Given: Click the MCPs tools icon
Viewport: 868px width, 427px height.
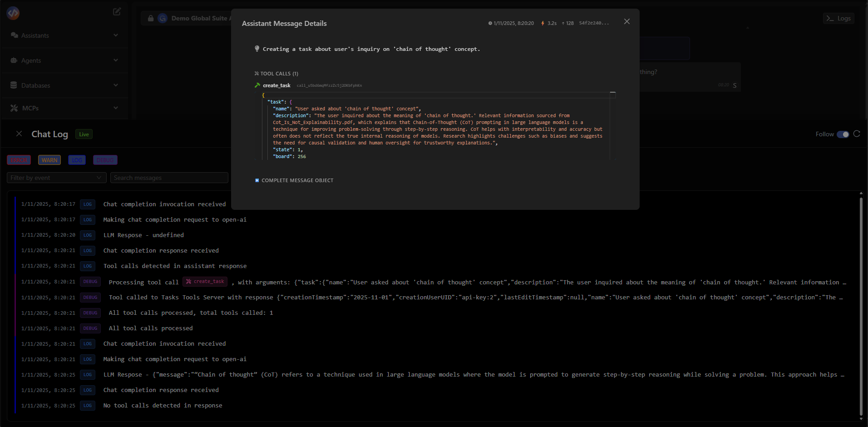Looking at the screenshot, I should coord(14,108).
